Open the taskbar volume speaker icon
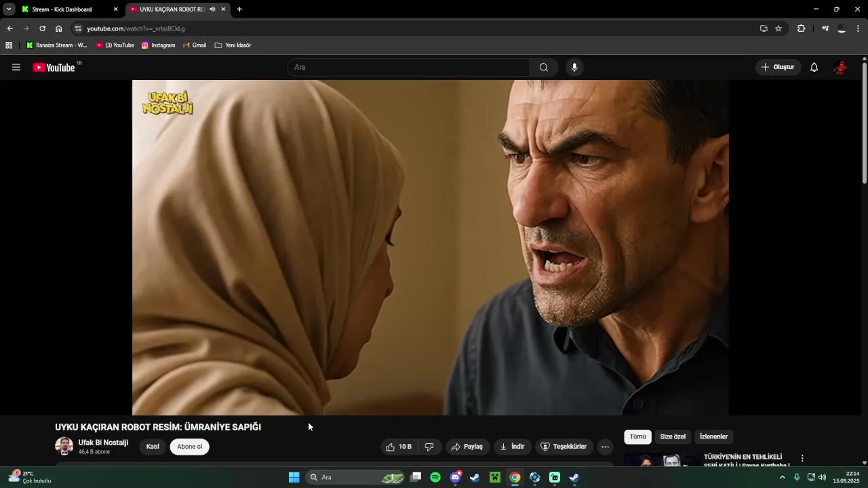868x488 pixels. [x=823, y=477]
